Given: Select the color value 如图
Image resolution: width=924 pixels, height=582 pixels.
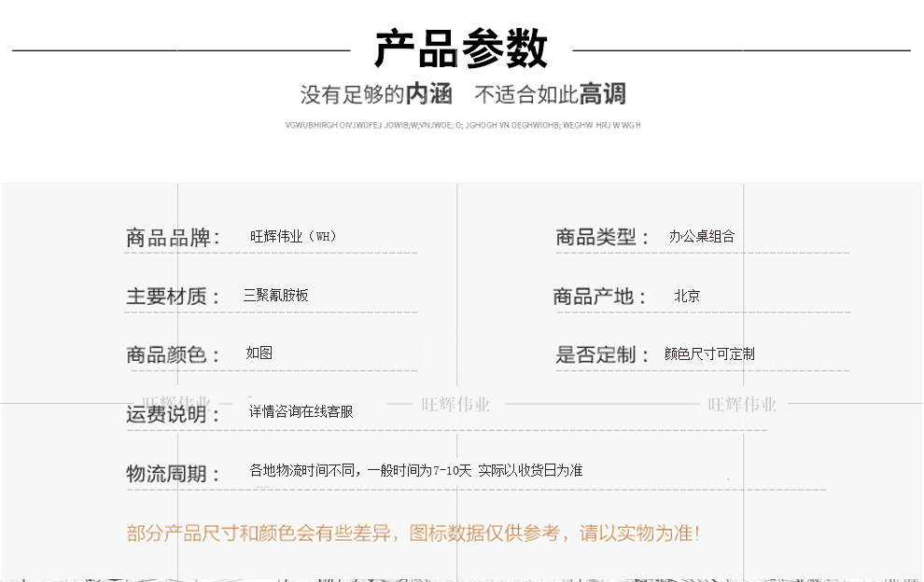Looking at the screenshot, I should tap(259, 353).
